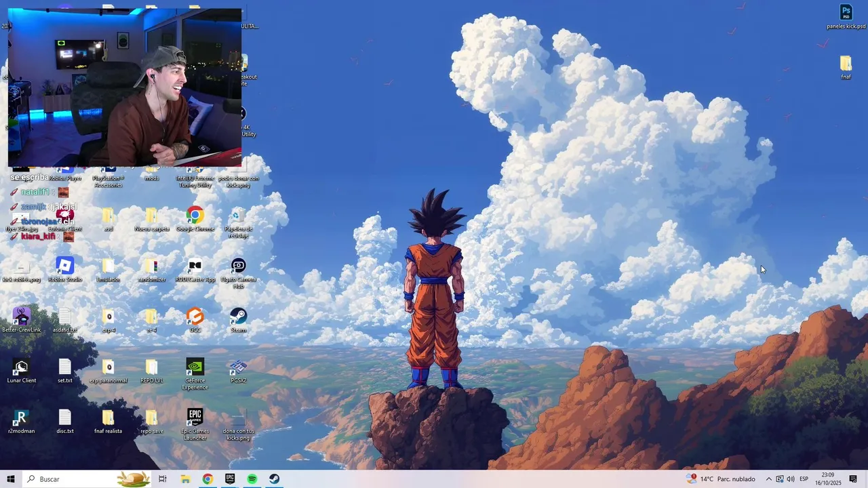Open the notification center icon

click(853, 479)
